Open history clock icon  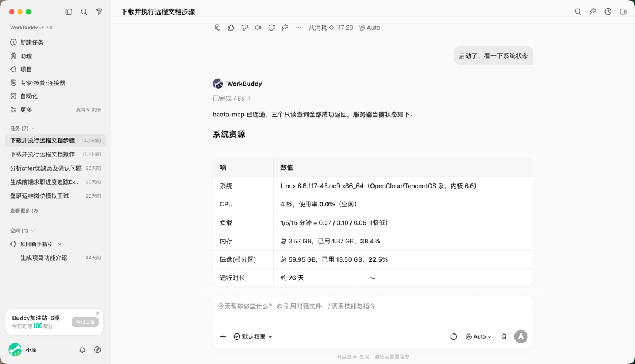(608, 12)
